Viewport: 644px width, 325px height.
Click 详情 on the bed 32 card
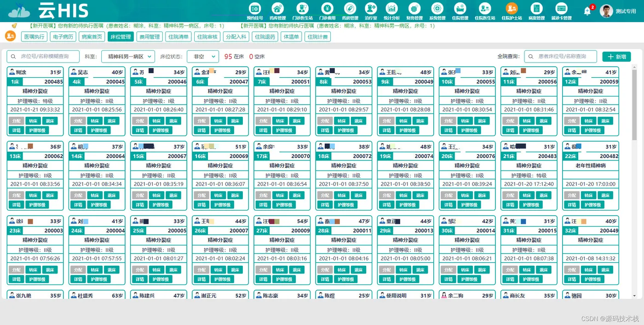(x=572, y=279)
